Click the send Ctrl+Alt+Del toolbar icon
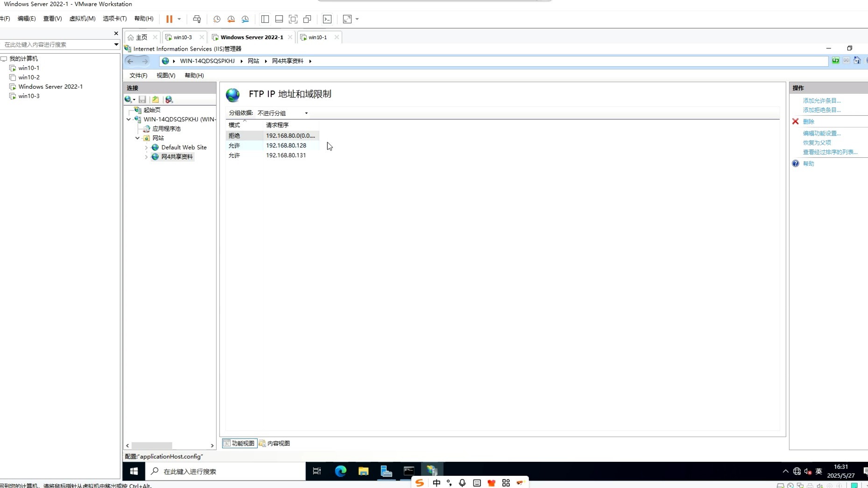The width and height of the screenshot is (868, 488). pos(197,19)
